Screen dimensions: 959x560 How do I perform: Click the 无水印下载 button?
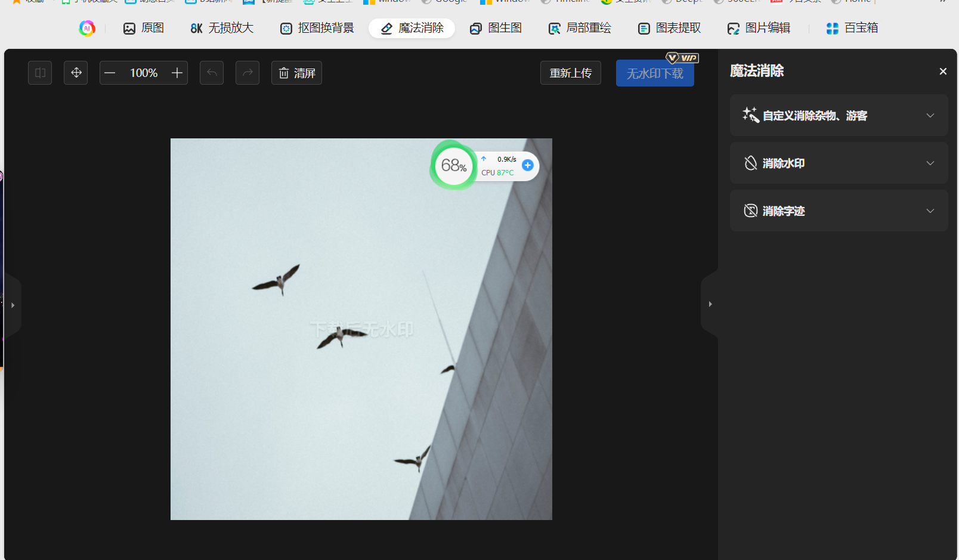655,73
